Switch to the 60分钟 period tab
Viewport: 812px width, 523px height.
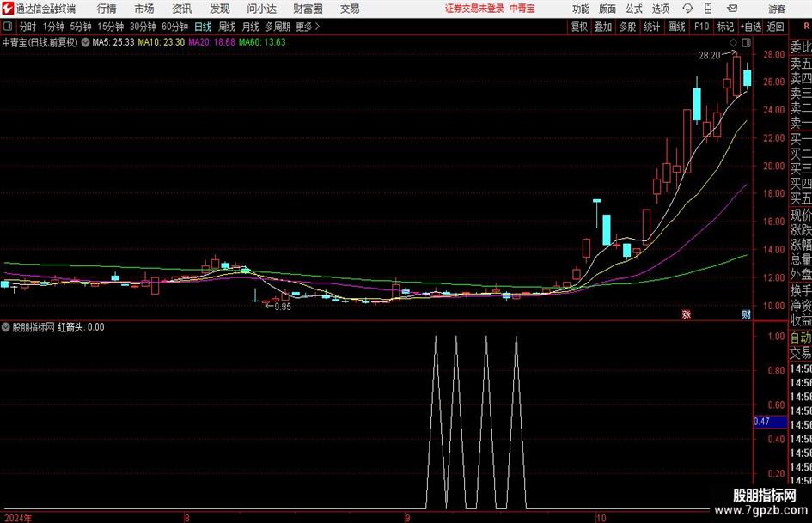(174, 27)
